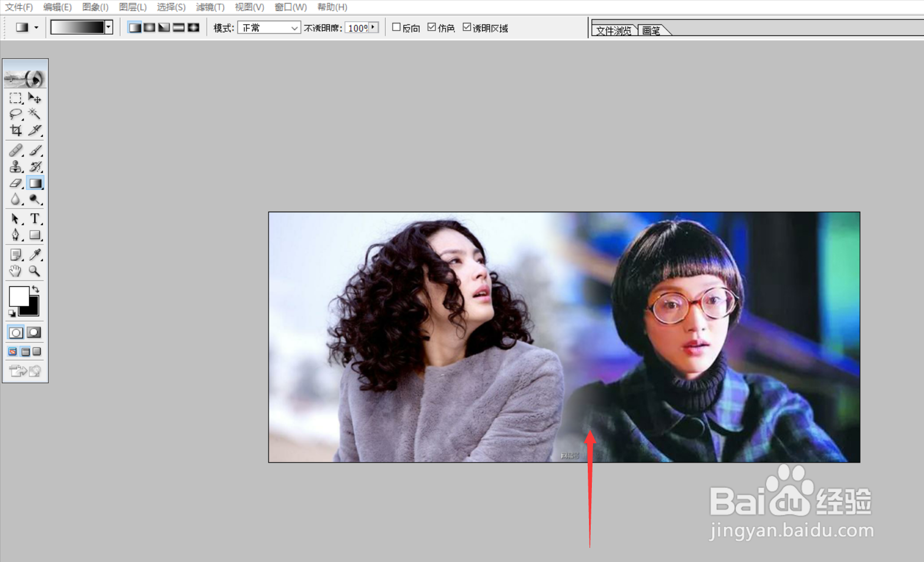924x562 pixels.
Task: Select the Dodge tool
Action: 35,200
